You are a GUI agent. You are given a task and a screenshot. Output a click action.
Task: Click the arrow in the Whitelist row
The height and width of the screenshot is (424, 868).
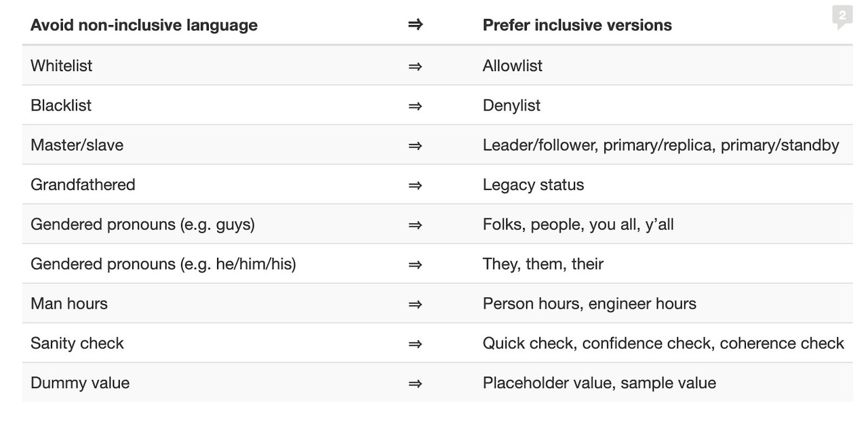(415, 66)
